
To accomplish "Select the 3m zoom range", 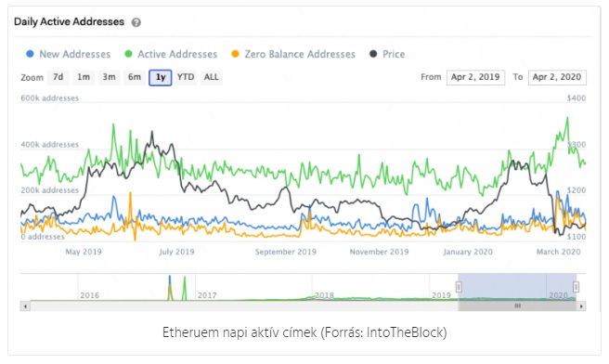I will [x=110, y=77].
